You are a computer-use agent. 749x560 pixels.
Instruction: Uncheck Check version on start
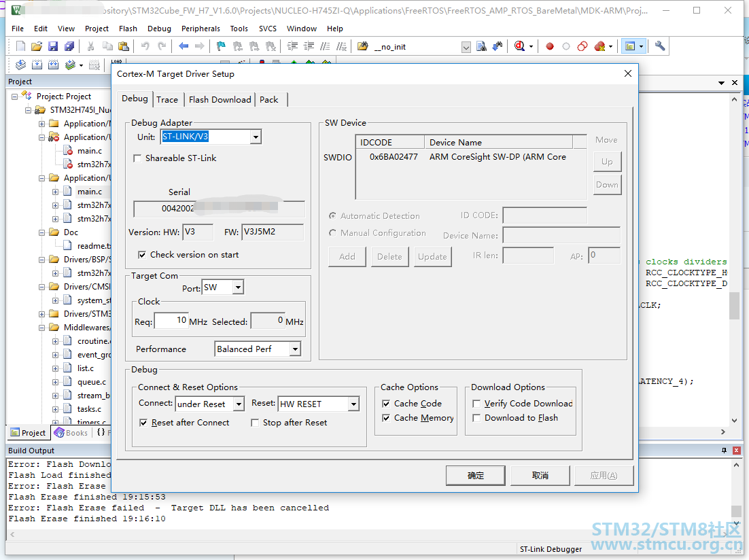click(142, 255)
